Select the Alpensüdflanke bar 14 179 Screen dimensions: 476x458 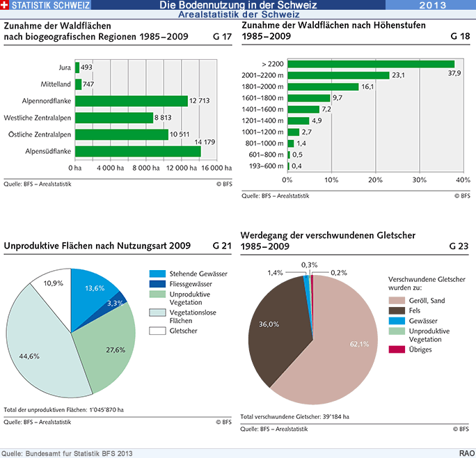point(138,151)
